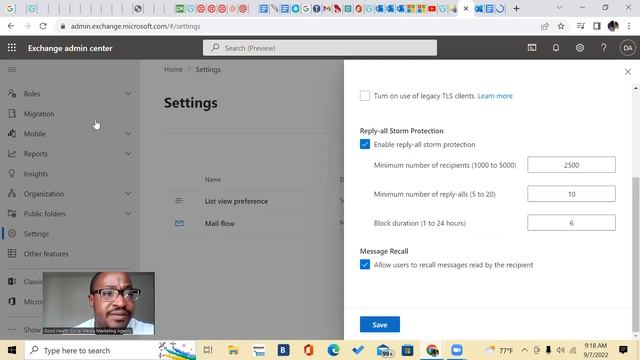Open Roles in the sidebar
640x360 pixels.
(x=32, y=93)
